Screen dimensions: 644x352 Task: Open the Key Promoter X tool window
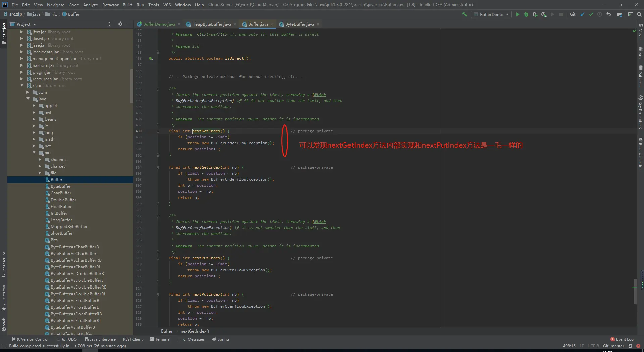(x=640, y=112)
